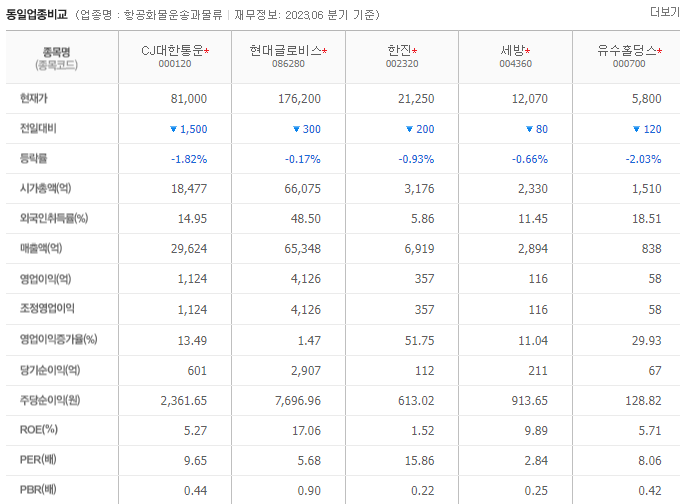The width and height of the screenshot is (680, 504).
Task: Select sales value 838
Action: pos(651,249)
